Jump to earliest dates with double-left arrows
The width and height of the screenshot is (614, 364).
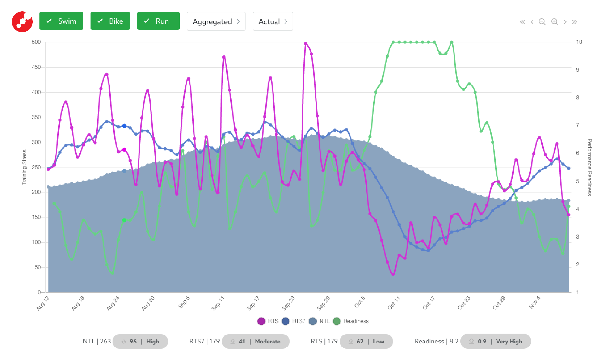coord(522,22)
